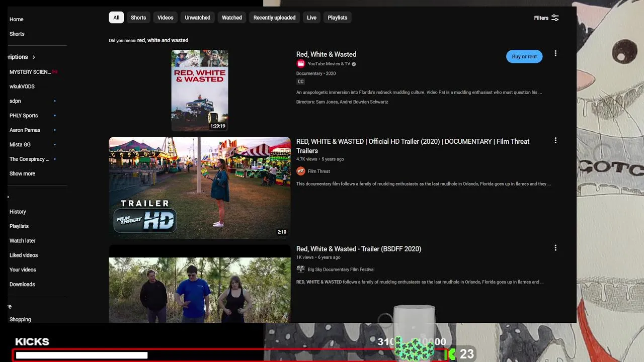Open The Conspiracy ... subscription
Viewport: 644px width, 362px height.
[x=29, y=159]
